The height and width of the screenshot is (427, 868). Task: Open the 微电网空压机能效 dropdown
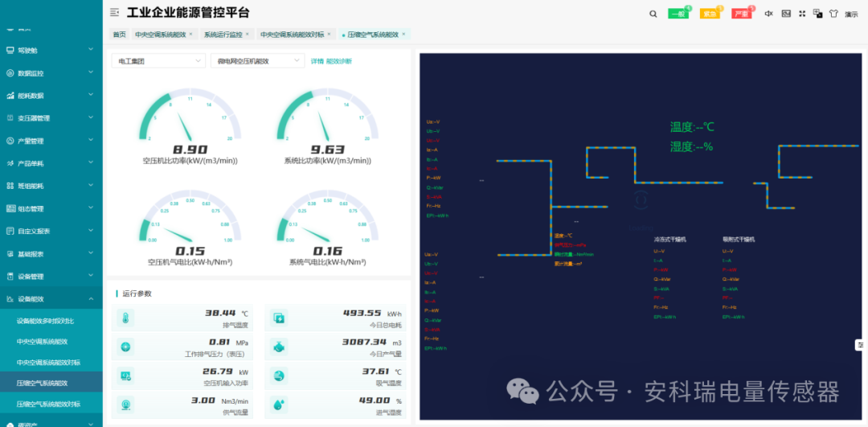pos(257,61)
